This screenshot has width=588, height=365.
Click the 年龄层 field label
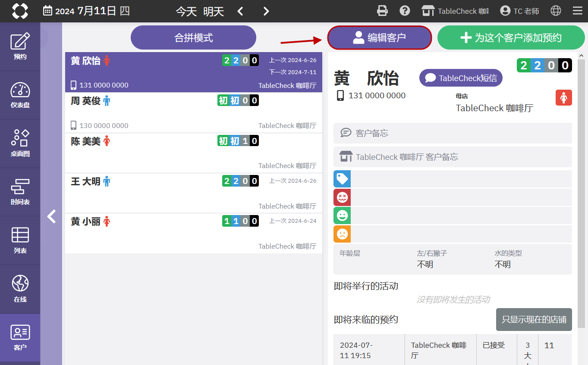click(350, 253)
